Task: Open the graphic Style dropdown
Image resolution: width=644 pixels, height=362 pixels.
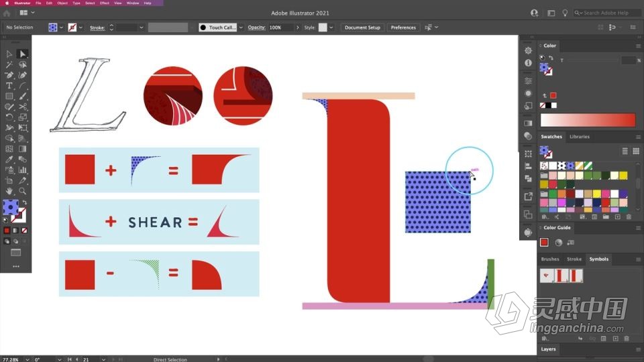Action: (x=331, y=27)
